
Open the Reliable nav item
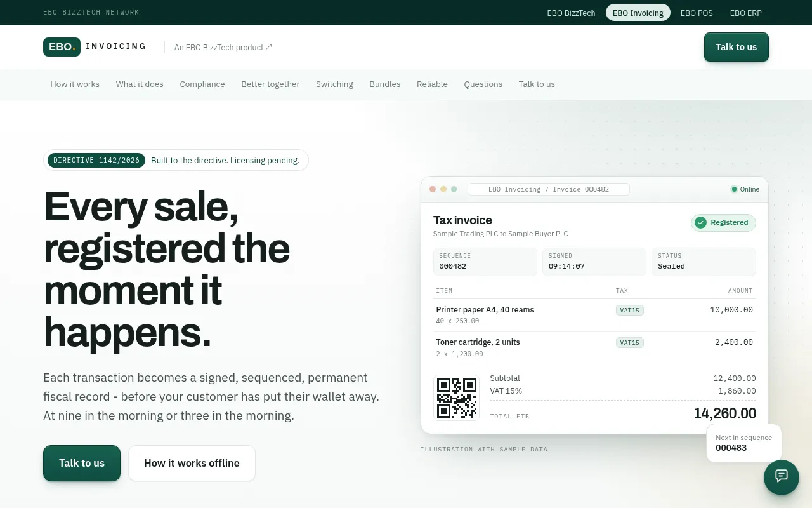point(432,84)
